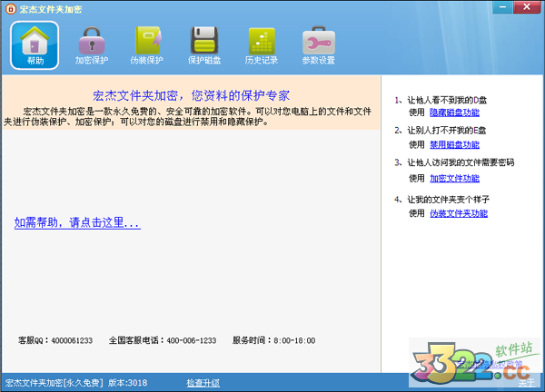Open the 禁用磁盘功能 link
Image resolution: width=545 pixels, height=392 pixels.
(455, 144)
